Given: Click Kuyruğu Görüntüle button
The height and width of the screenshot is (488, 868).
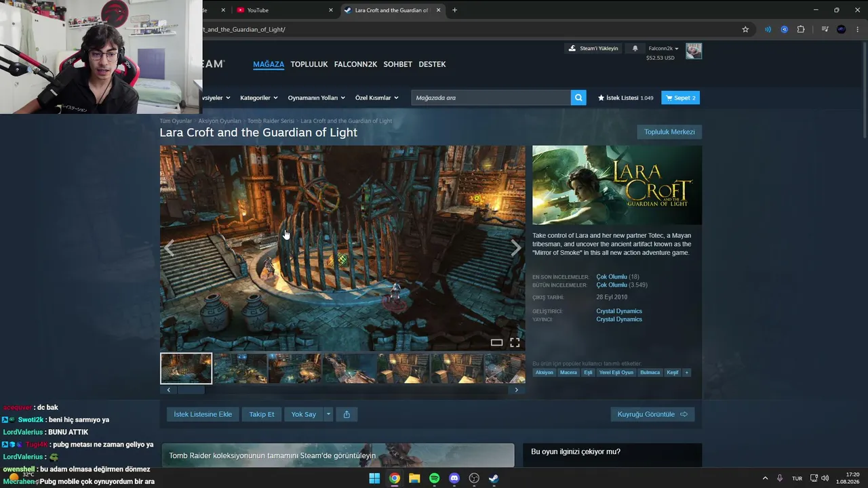Looking at the screenshot, I should click(x=652, y=414).
